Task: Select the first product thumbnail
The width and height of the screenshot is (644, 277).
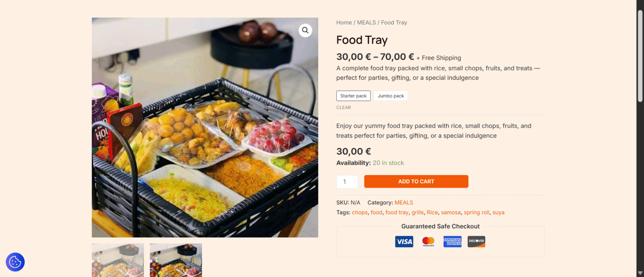Action: coord(118,260)
